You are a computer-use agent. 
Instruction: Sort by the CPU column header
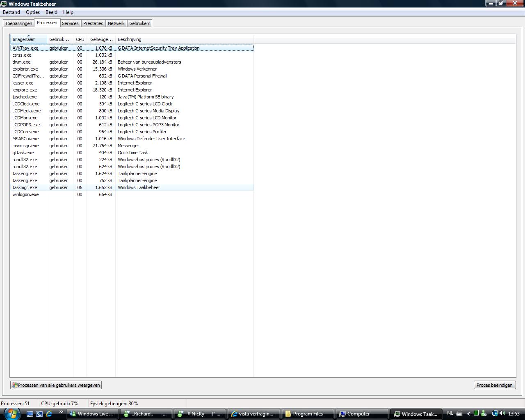point(80,39)
